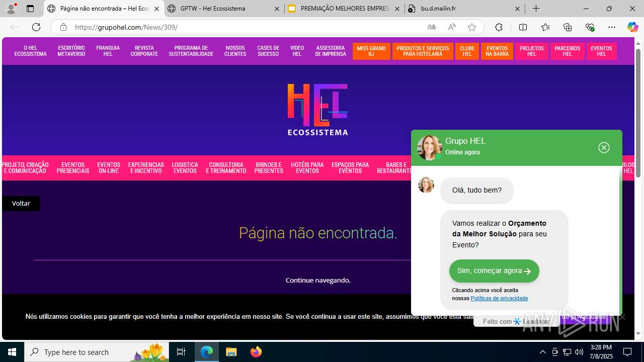Open the ASSESSORIA DE IMPRENSA menu item
The height and width of the screenshot is (362, 644).
pos(331,51)
